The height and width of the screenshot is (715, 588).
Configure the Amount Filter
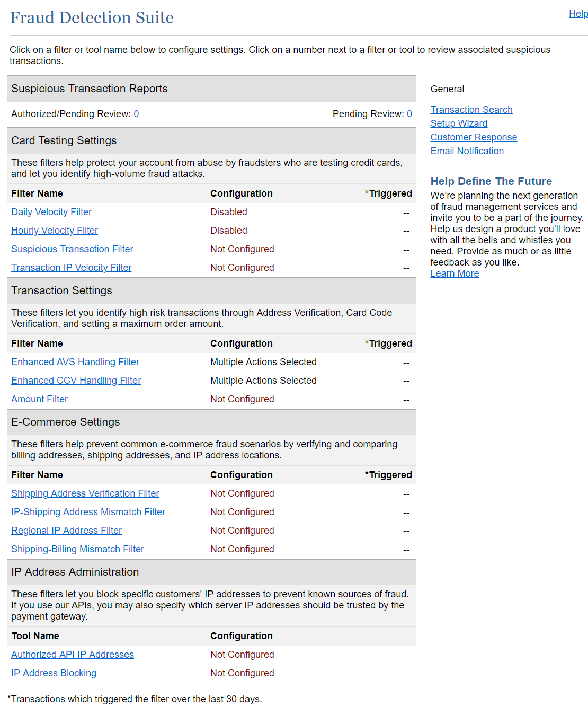[x=40, y=399]
